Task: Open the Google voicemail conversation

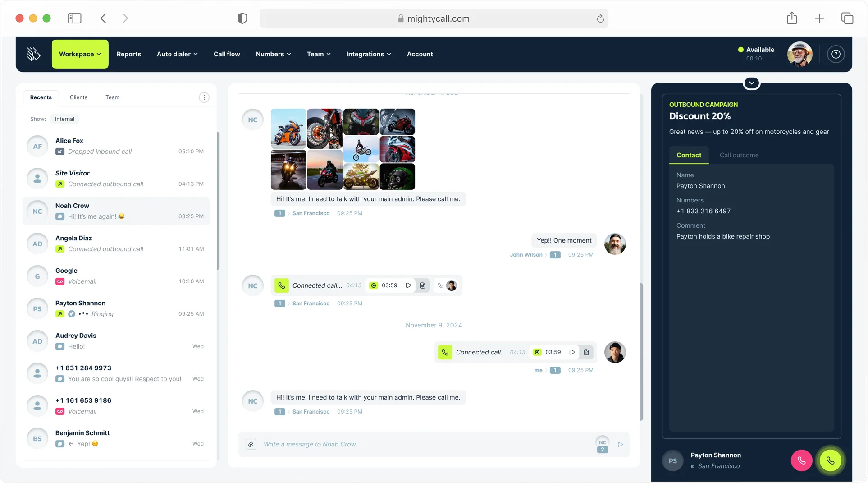Action: 116,276
